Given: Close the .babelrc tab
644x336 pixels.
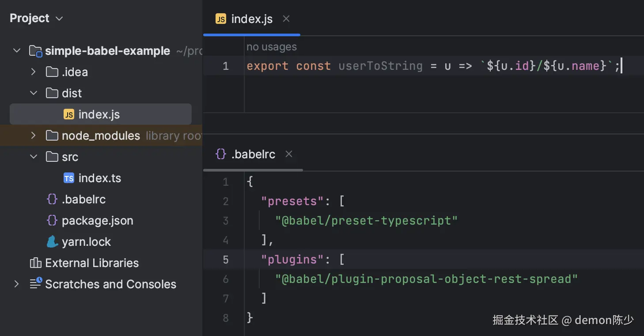Looking at the screenshot, I should [289, 154].
